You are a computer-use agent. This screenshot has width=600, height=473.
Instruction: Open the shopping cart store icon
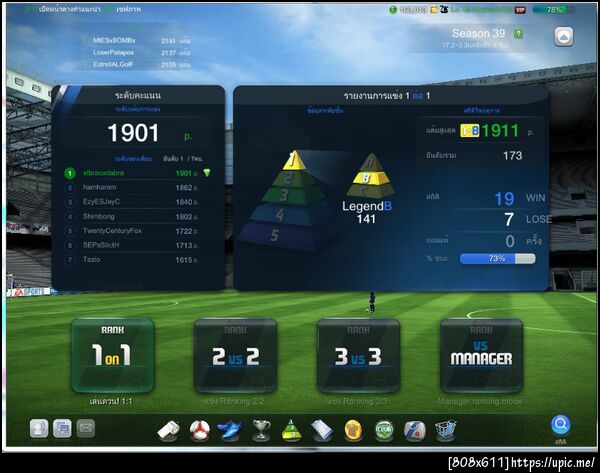(x=446, y=430)
